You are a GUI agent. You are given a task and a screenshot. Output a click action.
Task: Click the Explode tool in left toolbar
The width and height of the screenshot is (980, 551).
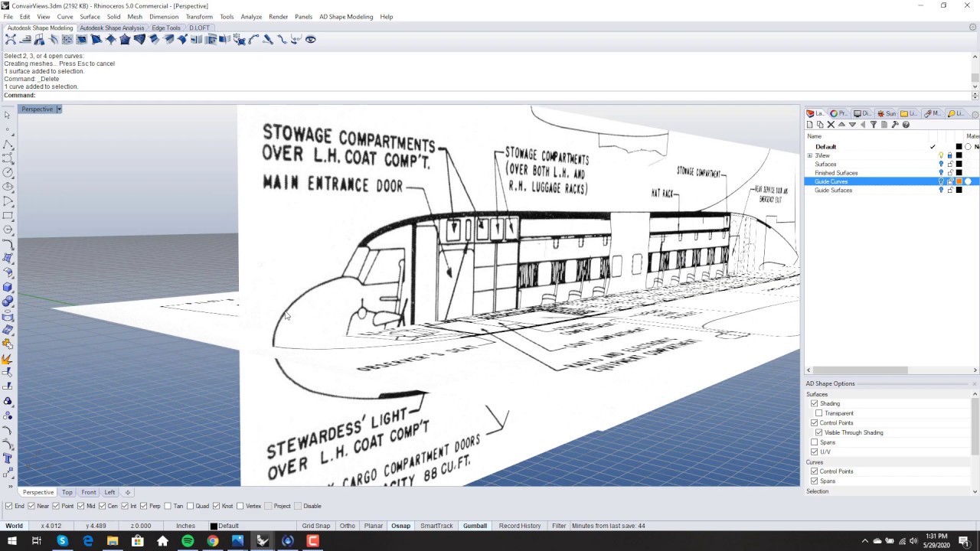[8, 359]
